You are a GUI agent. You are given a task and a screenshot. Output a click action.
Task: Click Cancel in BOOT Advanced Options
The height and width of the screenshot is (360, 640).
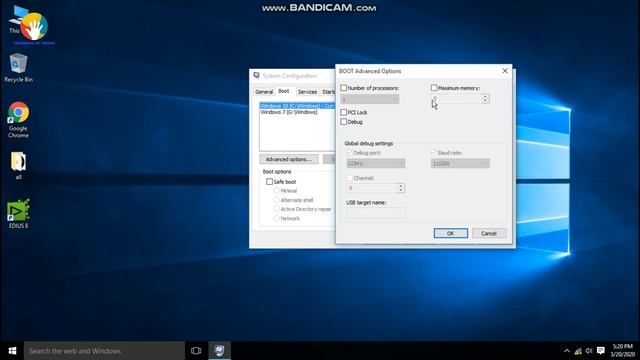coord(489,233)
